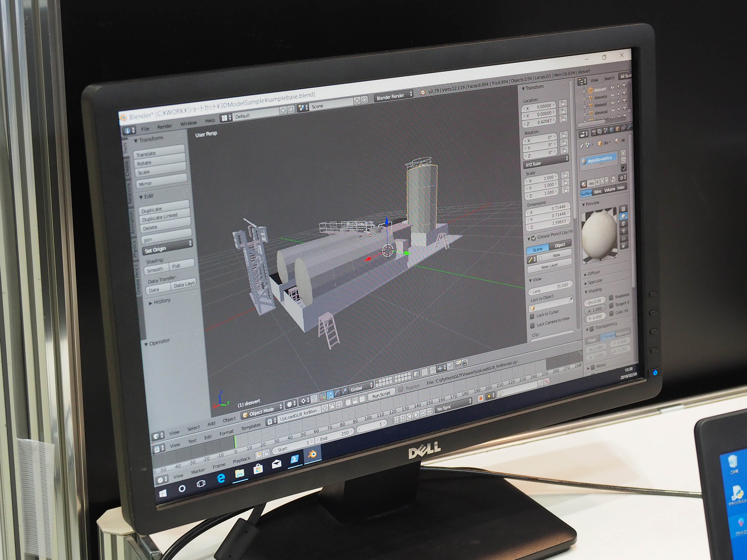Switch material type to Wire tab

[x=598, y=192]
